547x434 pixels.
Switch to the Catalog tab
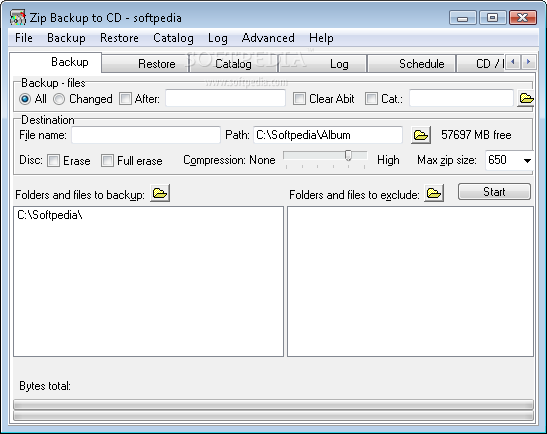pos(233,64)
